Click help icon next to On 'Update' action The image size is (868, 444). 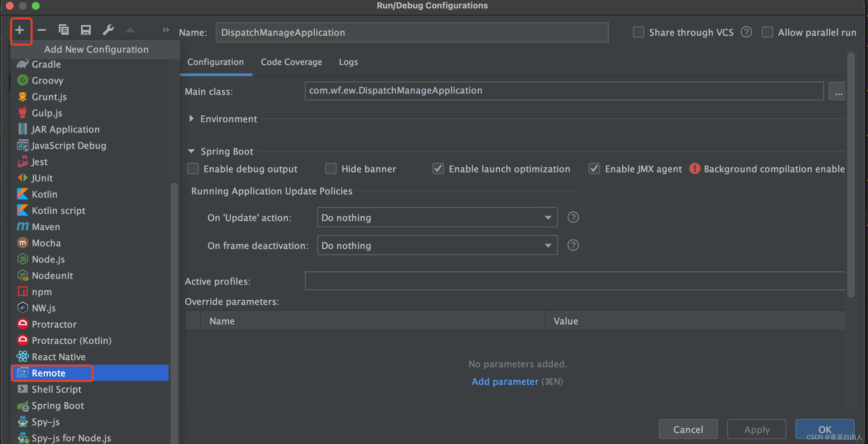click(573, 217)
